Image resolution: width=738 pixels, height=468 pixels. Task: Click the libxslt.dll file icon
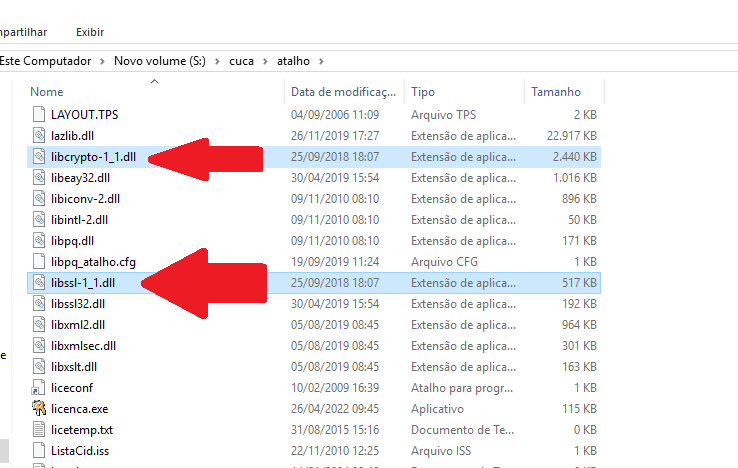[x=39, y=367]
